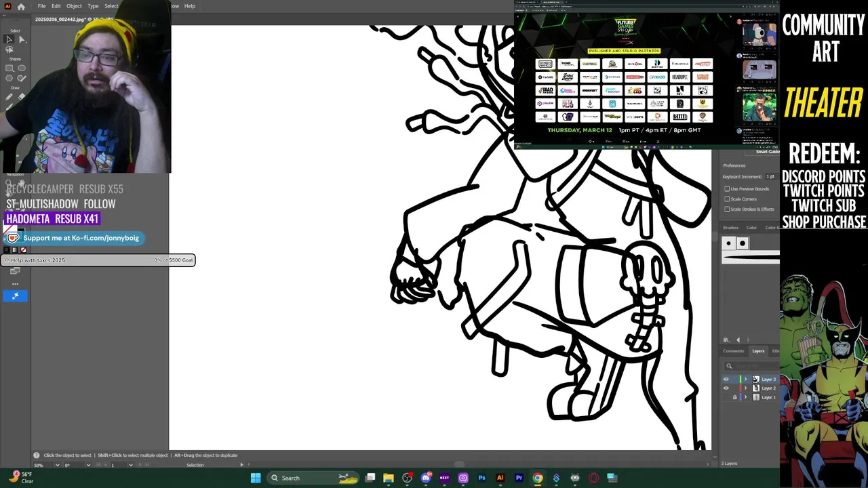
Task: Enable Scale Strokes & Effects checkbox
Action: click(x=727, y=209)
